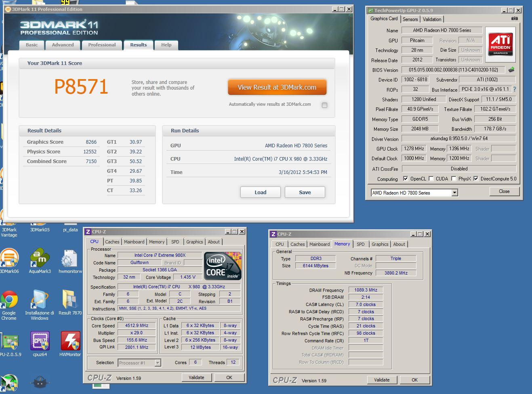The height and width of the screenshot is (394, 532).
Task: Click Validate in CPU-Z CPU window
Action: (196, 377)
